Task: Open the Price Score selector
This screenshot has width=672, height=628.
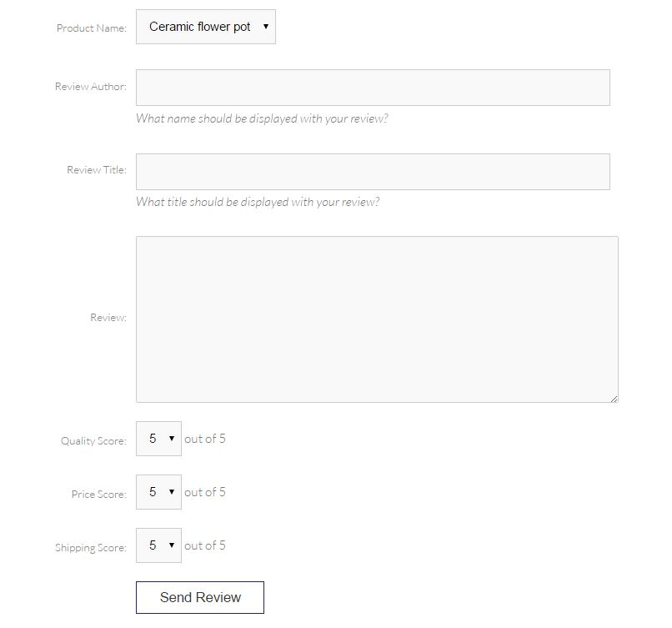Action: pyautogui.click(x=158, y=492)
